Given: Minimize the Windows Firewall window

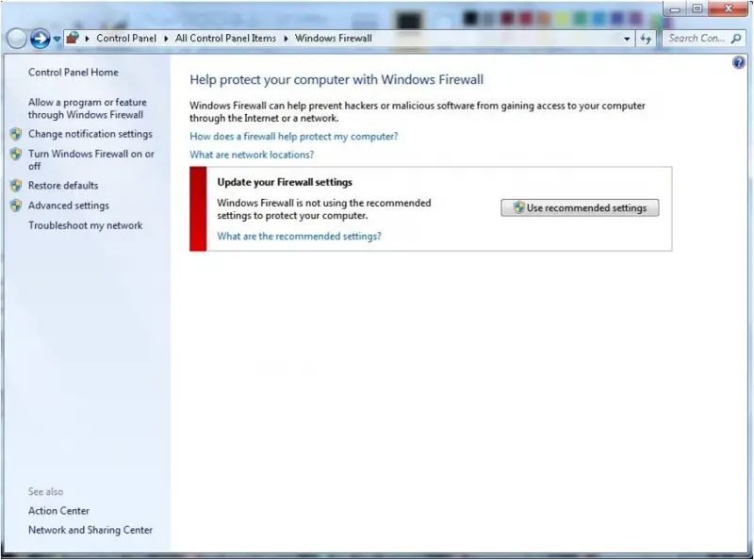Looking at the screenshot, I should pyautogui.click(x=675, y=8).
